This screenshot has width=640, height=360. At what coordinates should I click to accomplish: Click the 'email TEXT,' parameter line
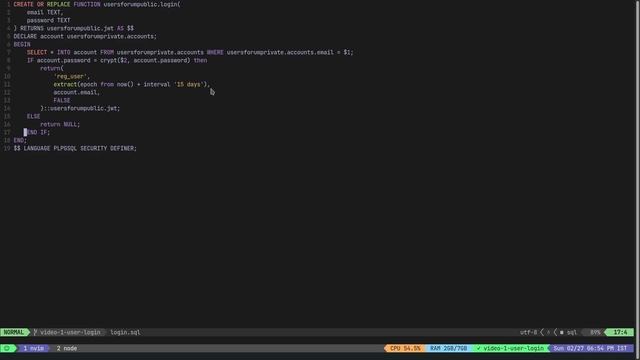[x=45, y=12]
